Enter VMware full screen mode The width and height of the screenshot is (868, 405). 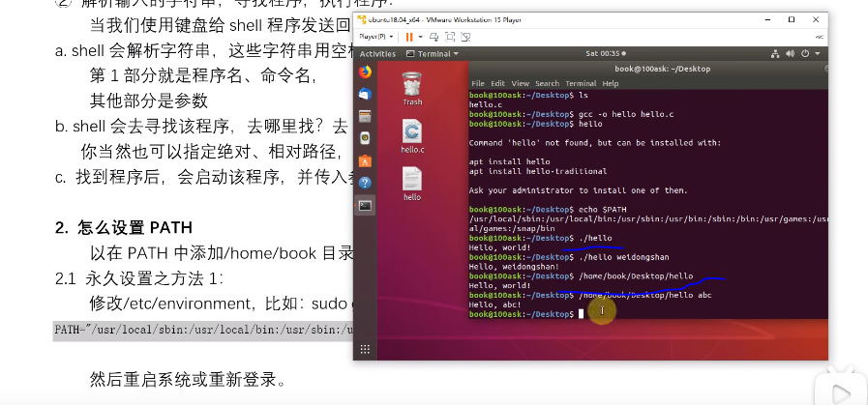pos(450,37)
